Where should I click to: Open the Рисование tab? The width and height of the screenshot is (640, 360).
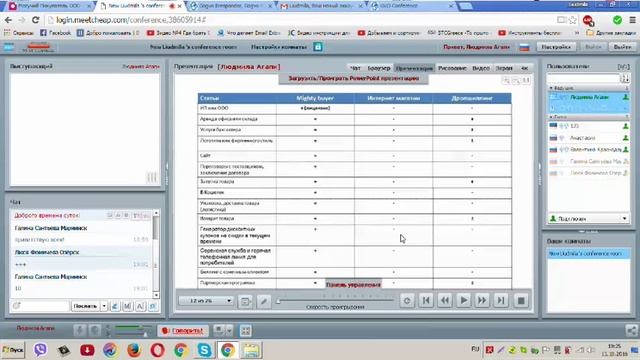pos(452,68)
